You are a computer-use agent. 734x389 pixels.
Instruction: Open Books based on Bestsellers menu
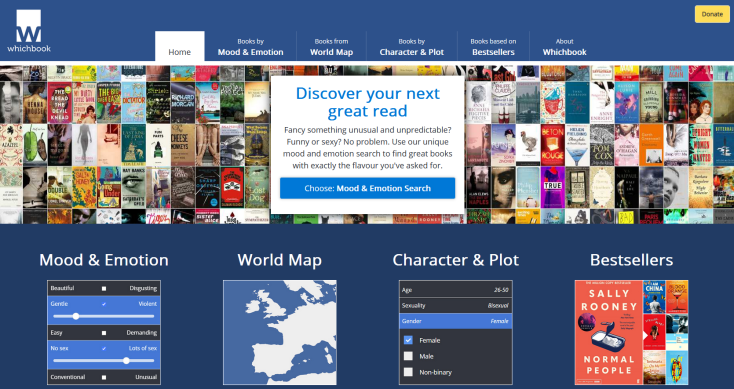pyautogui.click(x=493, y=47)
